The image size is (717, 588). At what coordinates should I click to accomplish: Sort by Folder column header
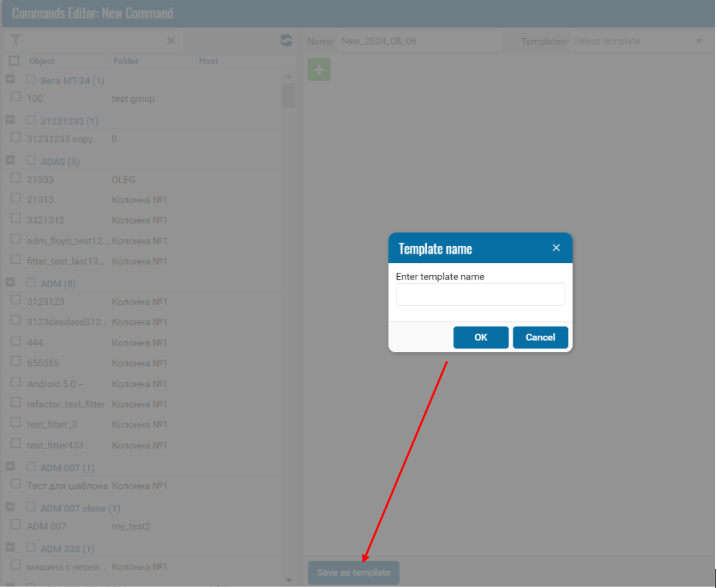(x=126, y=61)
